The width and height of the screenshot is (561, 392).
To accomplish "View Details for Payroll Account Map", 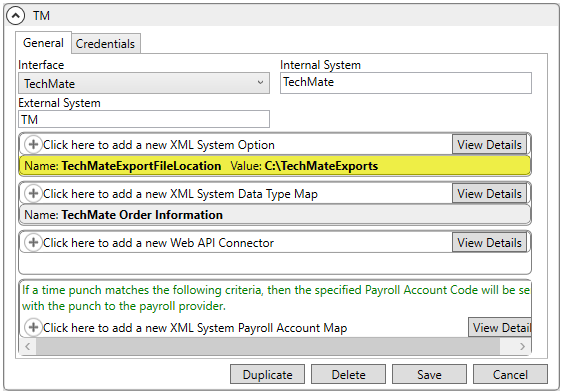I will [x=500, y=327].
